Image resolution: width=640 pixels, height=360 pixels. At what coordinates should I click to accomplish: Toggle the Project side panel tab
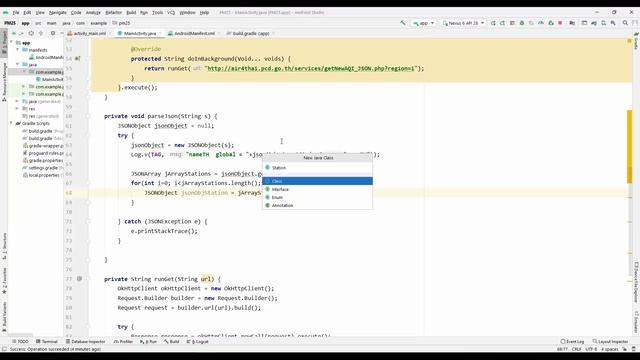(x=4, y=42)
